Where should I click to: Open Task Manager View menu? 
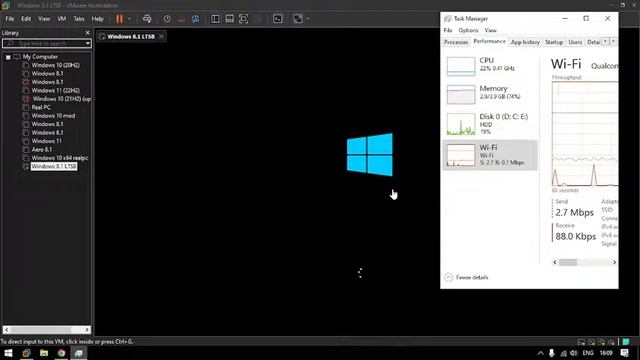pos(491,30)
